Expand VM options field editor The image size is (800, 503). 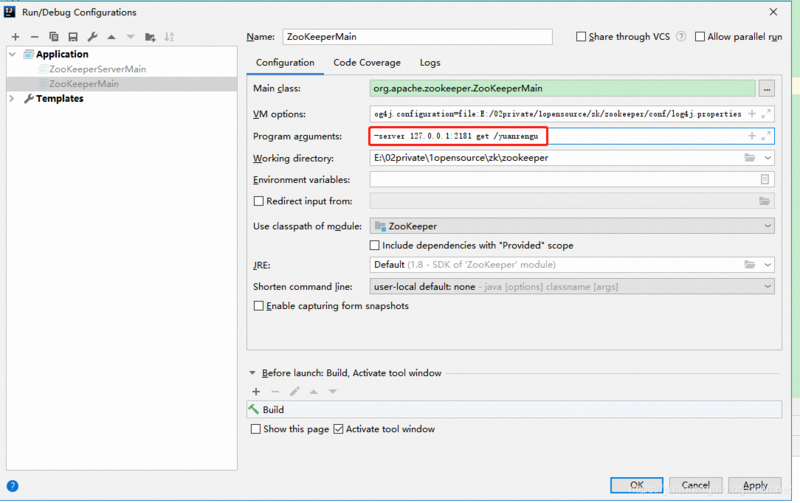tap(766, 114)
